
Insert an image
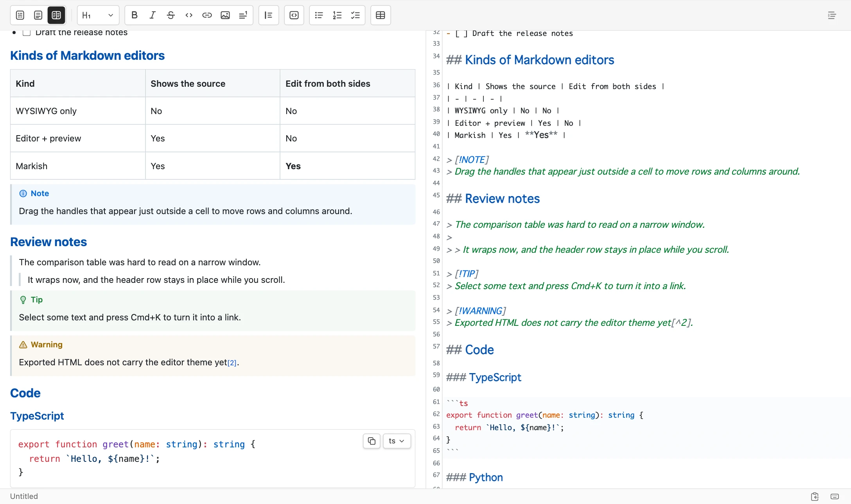[x=225, y=15]
